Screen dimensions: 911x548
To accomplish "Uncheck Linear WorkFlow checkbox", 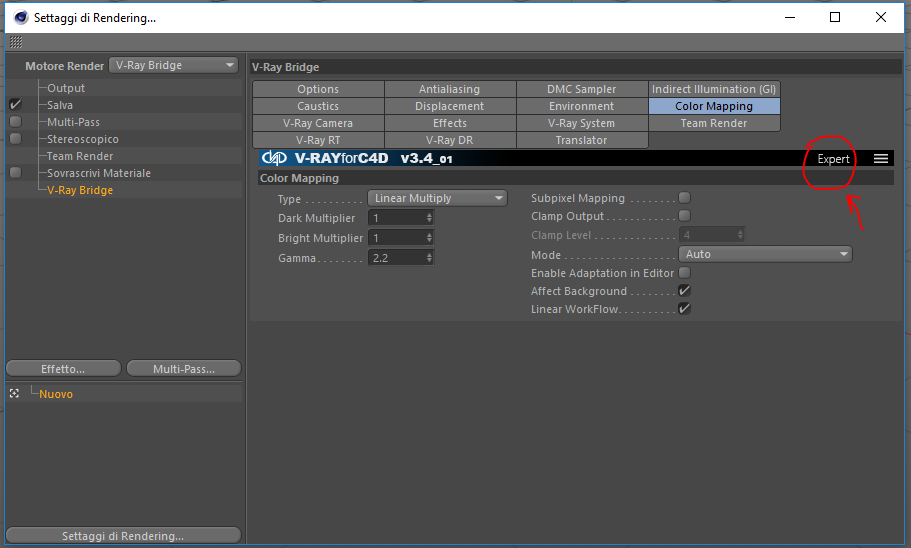I will tap(684, 309).
